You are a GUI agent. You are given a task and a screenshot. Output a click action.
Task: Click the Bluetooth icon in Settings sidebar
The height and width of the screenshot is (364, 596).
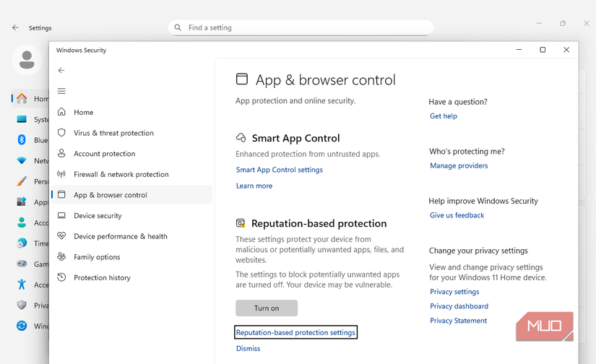click(22, 139)
